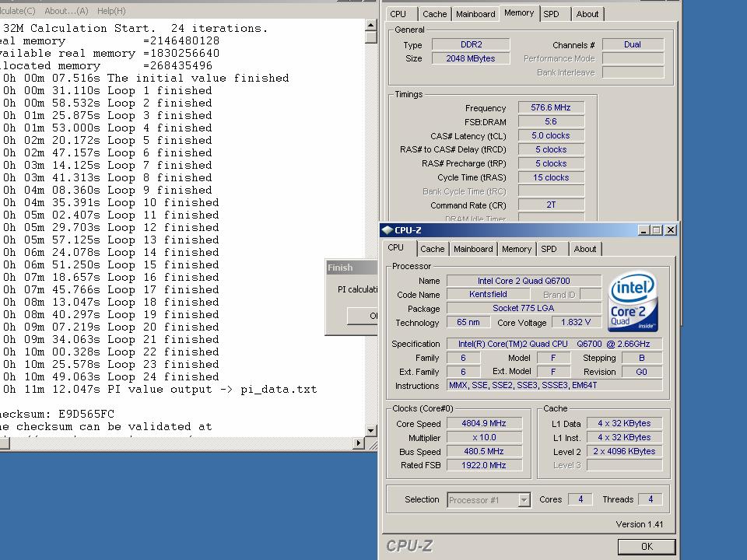Click Super PI vertical scrollbar down arrow
The width and height of the screenshot is (747, 560).
[x=371, y=431]
